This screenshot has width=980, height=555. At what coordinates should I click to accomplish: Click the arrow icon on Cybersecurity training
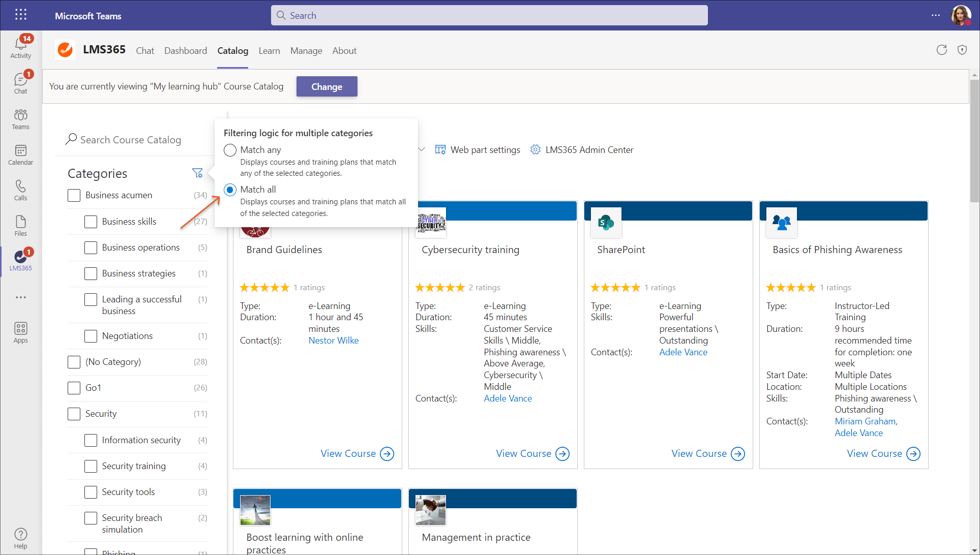pyautogui.click(x=562, y=454)
